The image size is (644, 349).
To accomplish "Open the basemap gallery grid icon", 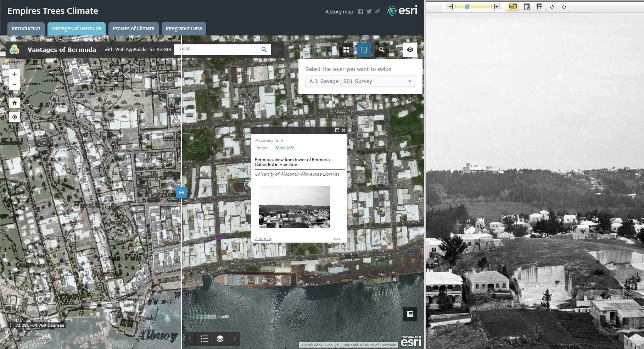I will [346, 50].
